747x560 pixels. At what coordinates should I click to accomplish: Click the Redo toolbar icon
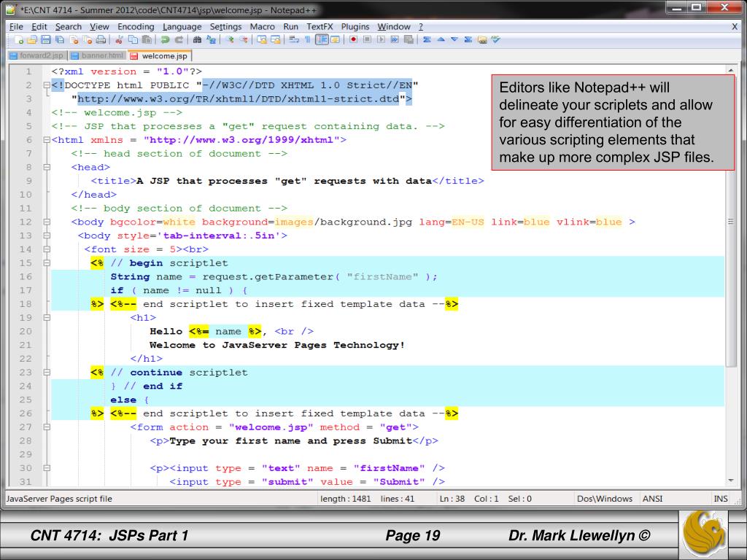(x=179, y=40)
